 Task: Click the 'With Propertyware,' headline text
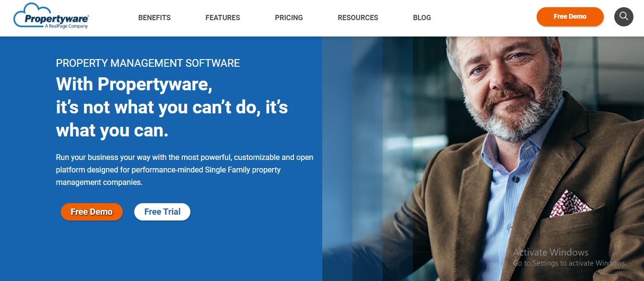pos(134,85)
